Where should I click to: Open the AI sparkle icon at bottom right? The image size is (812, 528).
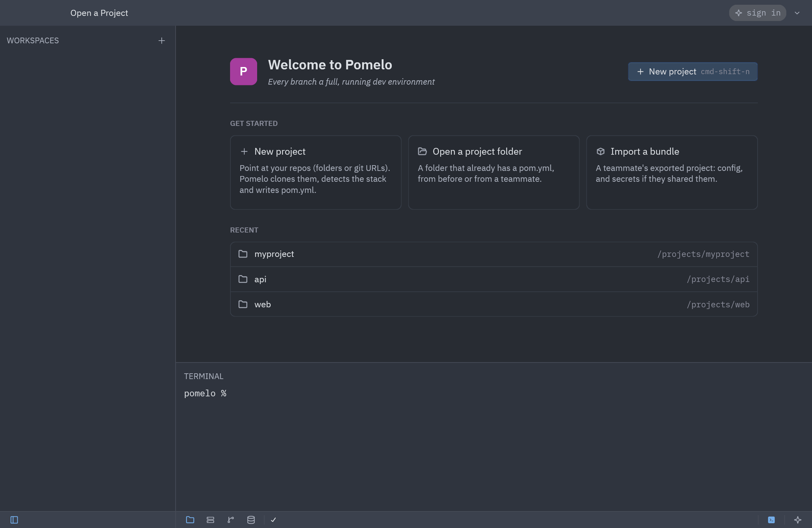(x=798, y=520)
